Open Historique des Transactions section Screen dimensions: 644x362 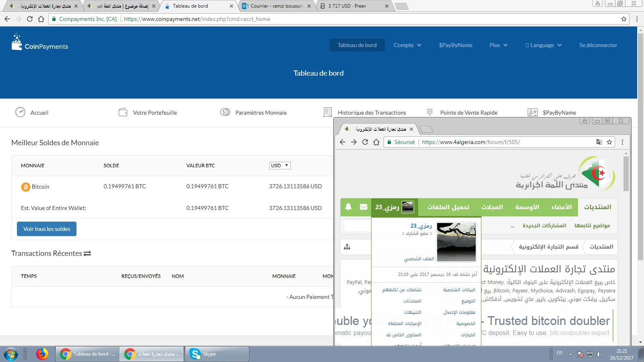(x=372, y=113)
